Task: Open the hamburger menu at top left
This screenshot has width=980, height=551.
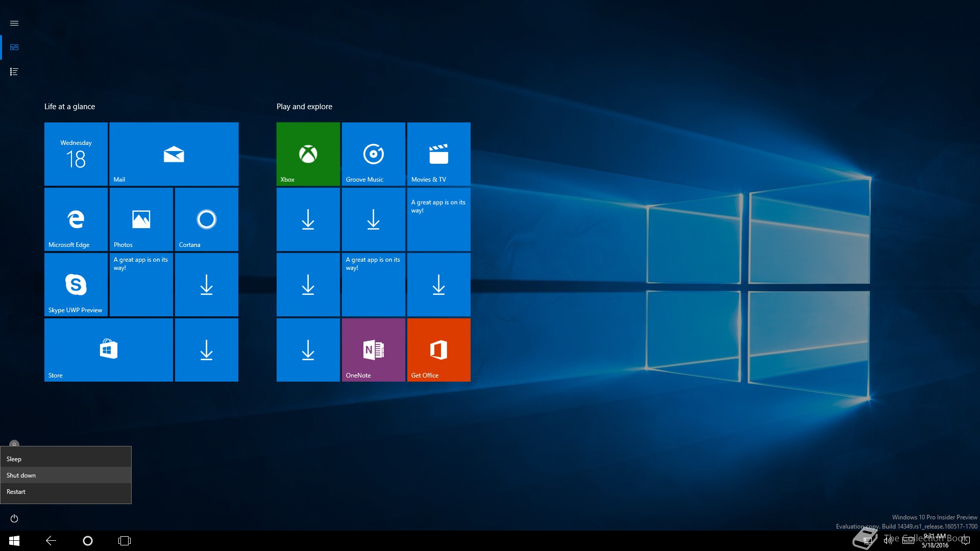Action: (x=14, y=23)
